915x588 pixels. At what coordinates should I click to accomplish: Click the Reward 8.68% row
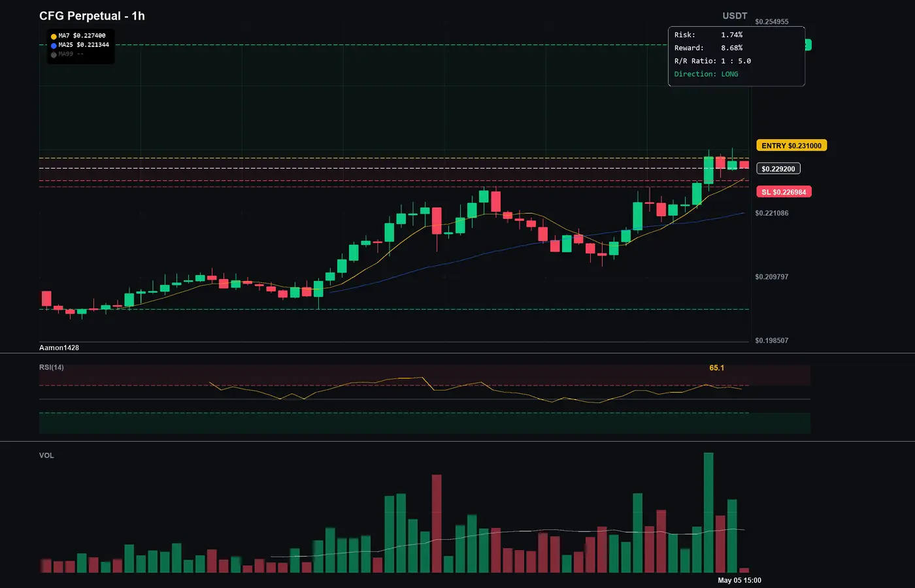(708, 48)
